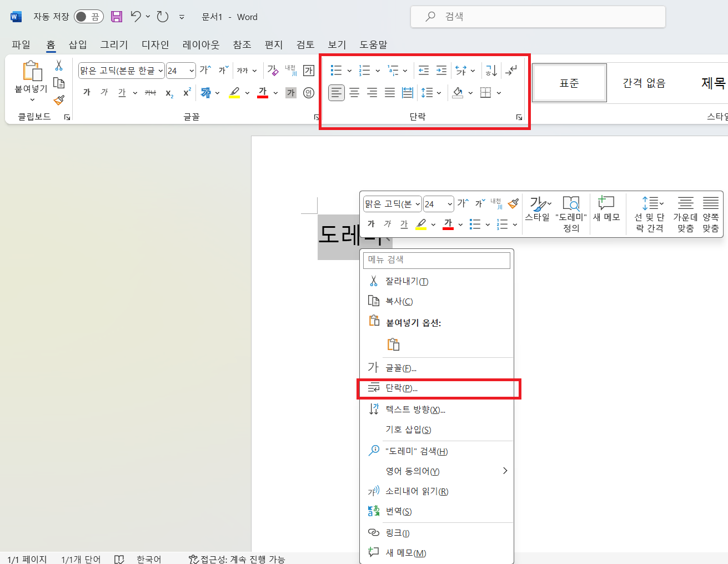Click the Undo arrow icon
The height and width of the screenshot is (564, 728).
pos(136,17)
